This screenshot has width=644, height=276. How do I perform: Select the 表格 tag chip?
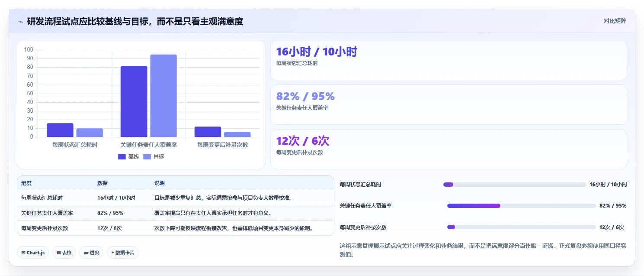[64, 253]
